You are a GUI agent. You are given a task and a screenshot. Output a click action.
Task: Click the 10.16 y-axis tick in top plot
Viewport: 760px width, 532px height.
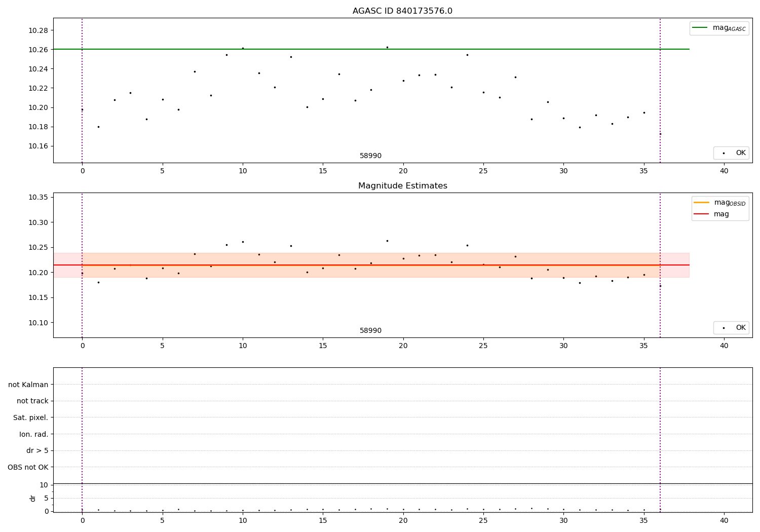(x=38, y=146)
